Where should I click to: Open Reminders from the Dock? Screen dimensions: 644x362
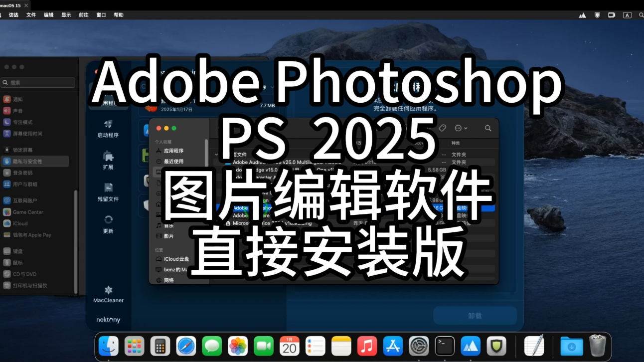click(x=316, y=346)
